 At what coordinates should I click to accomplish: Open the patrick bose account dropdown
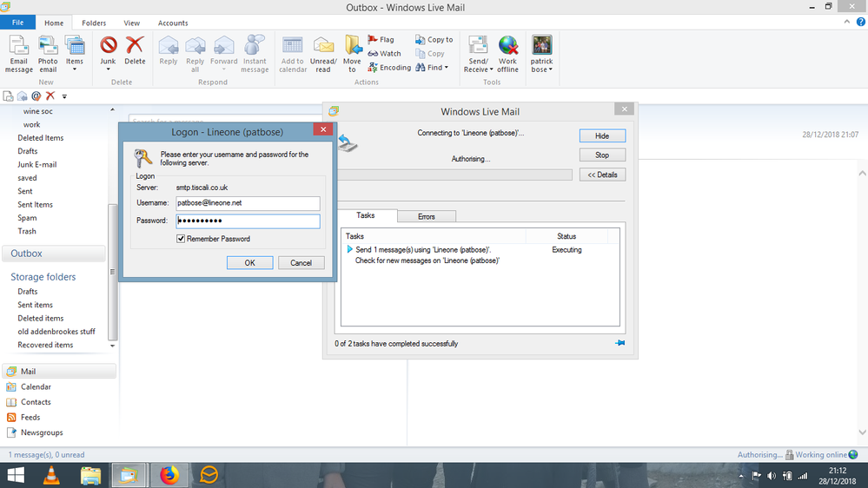[541, 69]
